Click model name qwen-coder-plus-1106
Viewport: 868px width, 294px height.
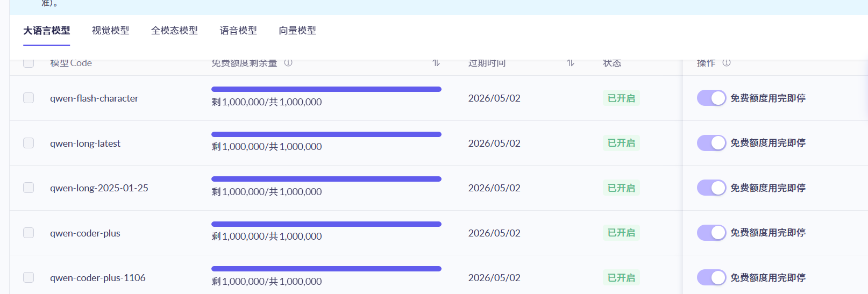click(98, 278)
